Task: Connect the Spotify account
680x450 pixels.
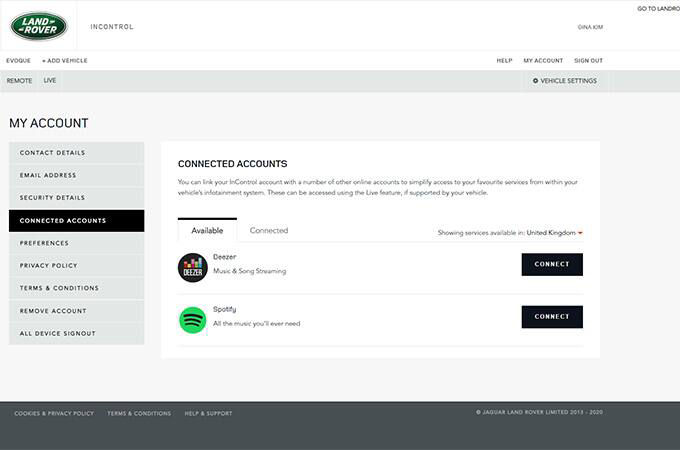Action: pyautogui.click(x=552, y=316)
